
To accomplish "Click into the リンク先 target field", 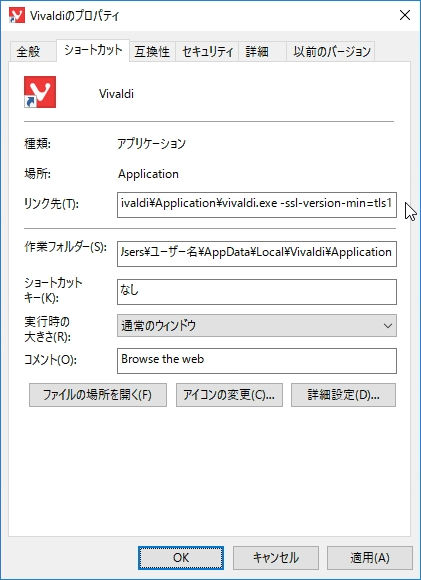I will (x=257, y=205).
